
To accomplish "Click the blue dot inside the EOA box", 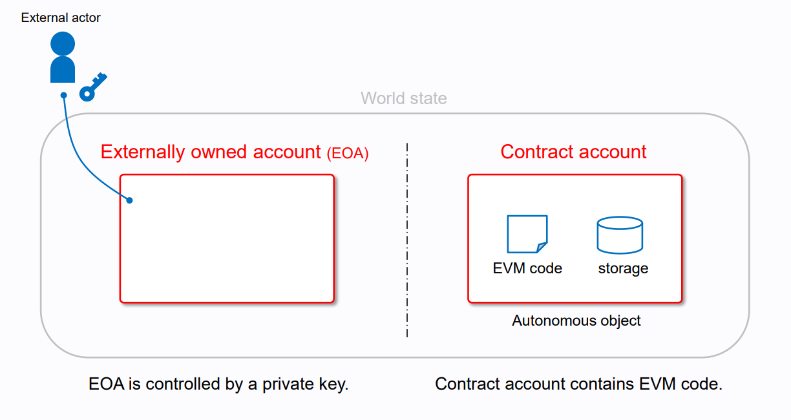I will click(129, 200).
